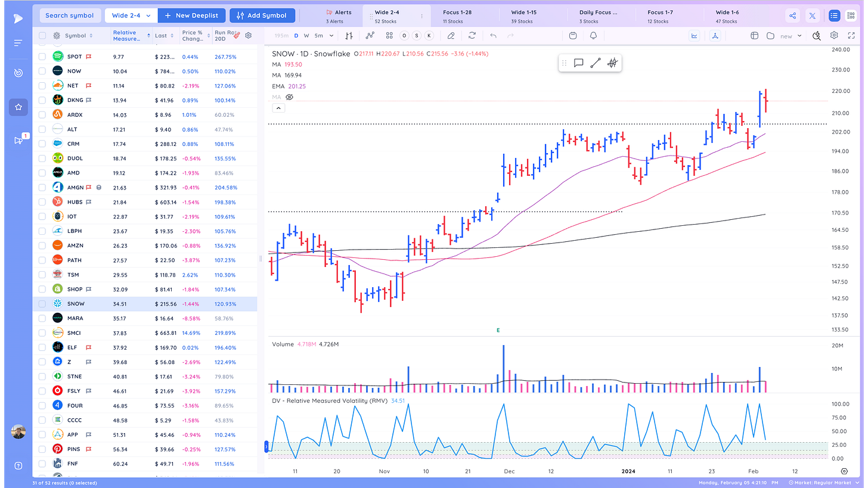
Task: Select the candlestick measure tool in the floating bar
Action: click(612, 63)
